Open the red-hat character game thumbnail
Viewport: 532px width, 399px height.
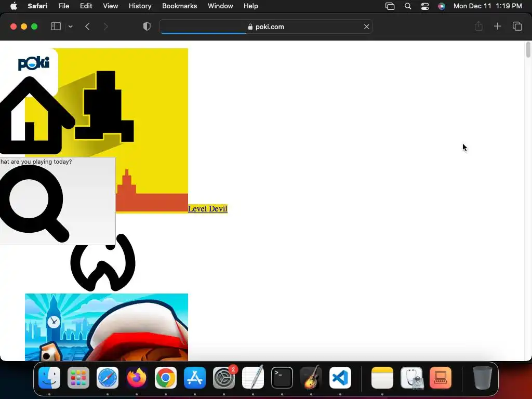point(107,327)
